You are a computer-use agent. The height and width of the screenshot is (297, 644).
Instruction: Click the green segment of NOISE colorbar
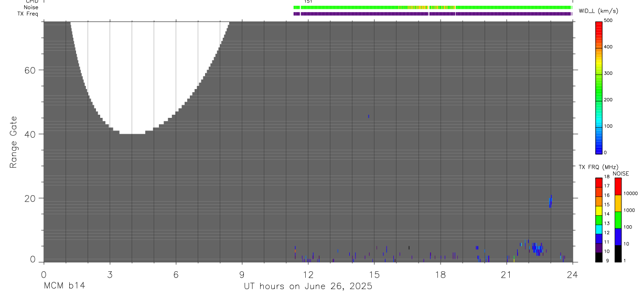pos(618,220)
